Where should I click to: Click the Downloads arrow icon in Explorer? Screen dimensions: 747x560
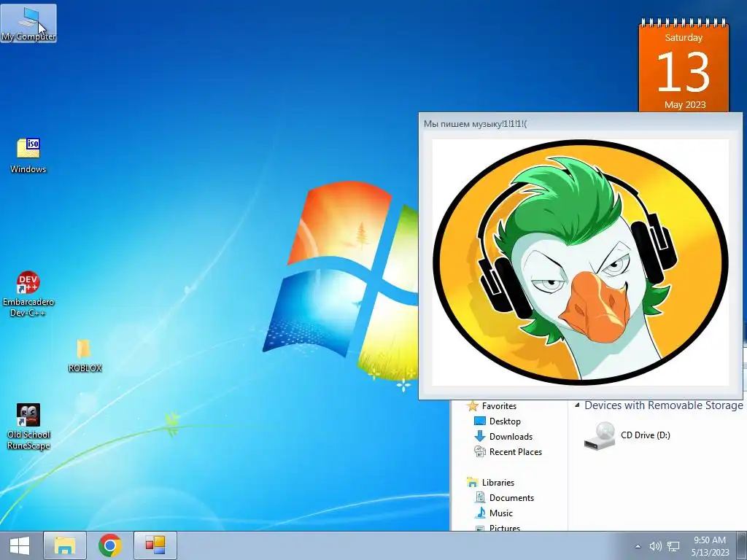click(x=480, y=436)
